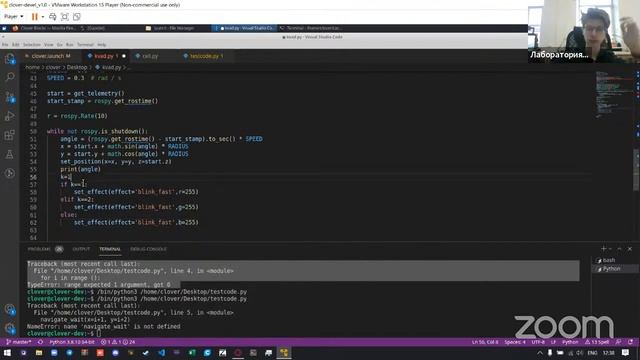640x360 pixels.
Task: Create new terminal with plus icon
Action: pos(603,249)
